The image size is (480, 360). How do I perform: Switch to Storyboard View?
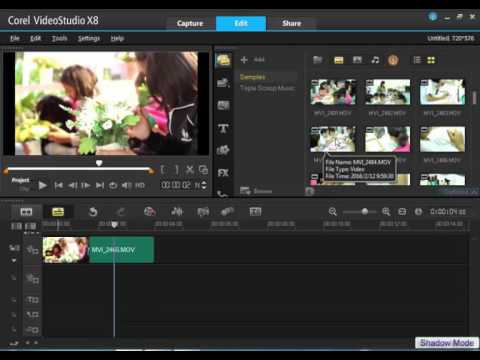[x=26, y=212]
